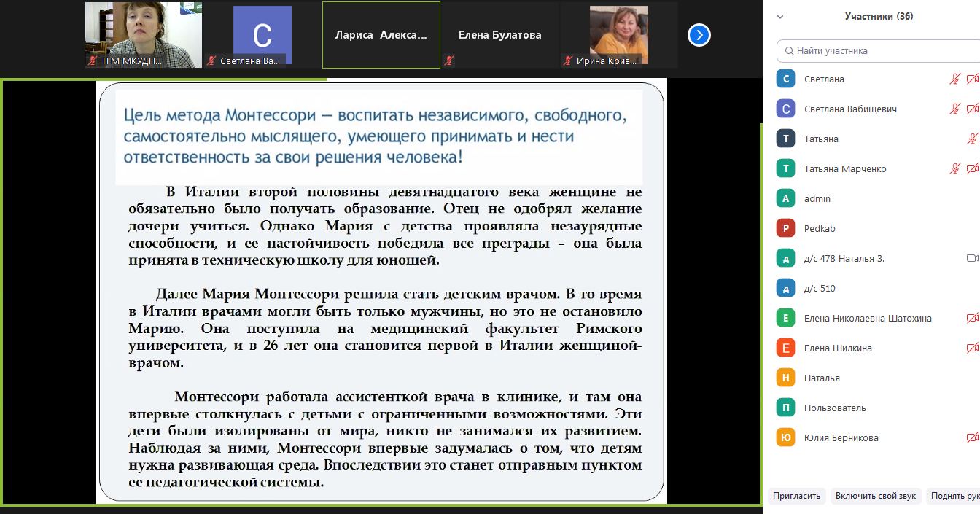The width and height of the screenshot is (980, 514).
Task: Click camera-off icon for Елена Николаевна Шатохина
Action: (971, 319)
